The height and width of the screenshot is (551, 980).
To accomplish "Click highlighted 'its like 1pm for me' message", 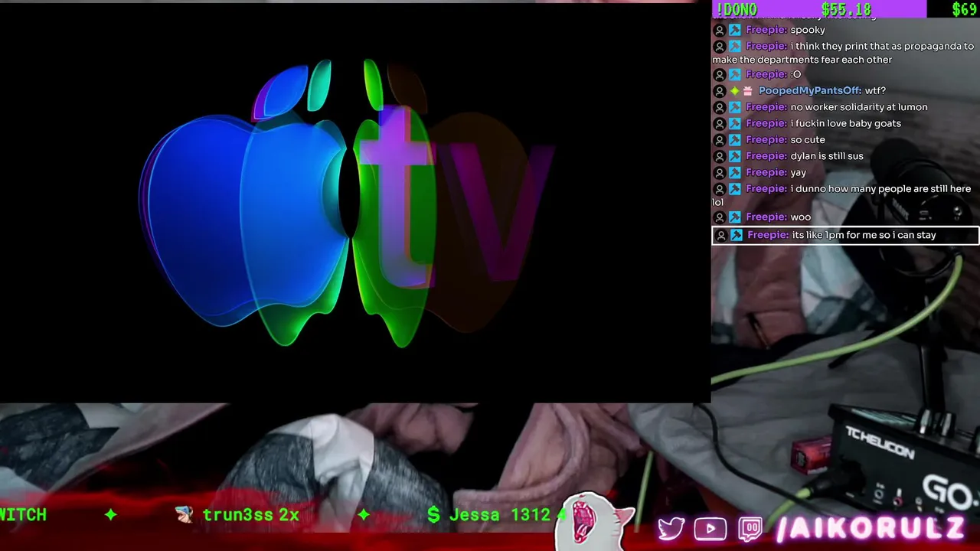I will coord(864,235).
